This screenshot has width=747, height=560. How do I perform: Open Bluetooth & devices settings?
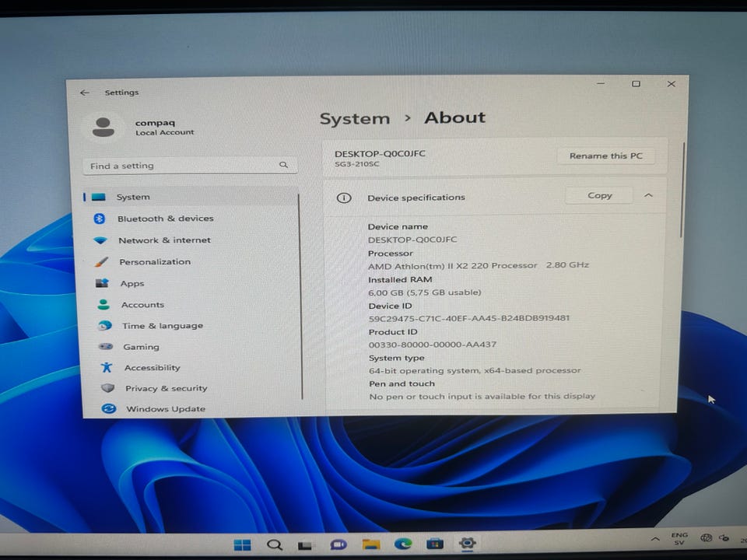click(165, 219)
